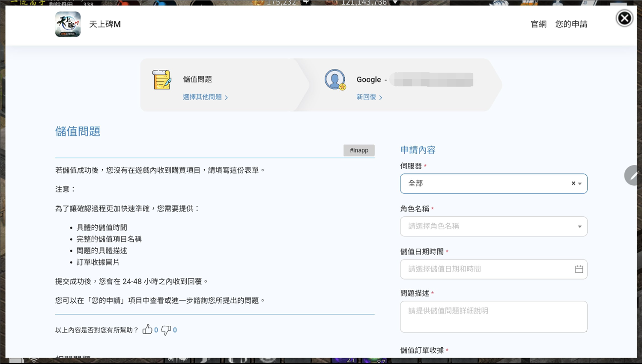Click the calendar icon in date field
The image size is (642, 364).
tap(579, 269)
